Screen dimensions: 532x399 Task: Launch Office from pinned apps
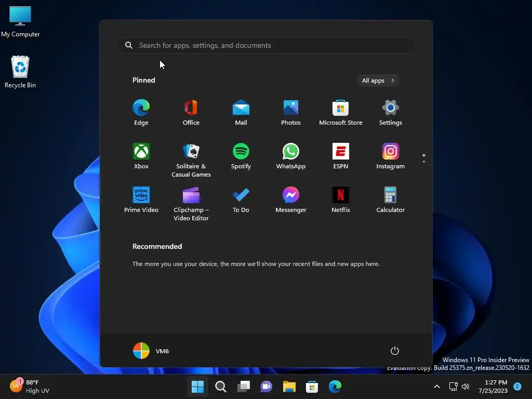pos(191,113)
